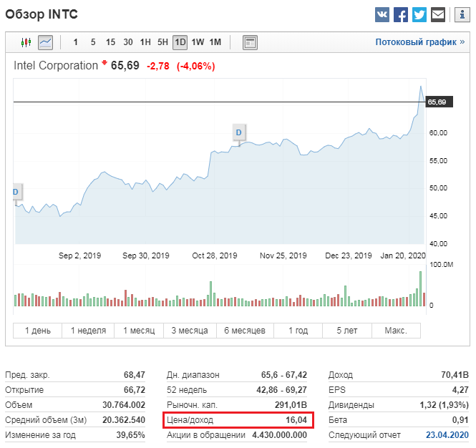Show the 1 неделя range
476x448 pixels.
[88, 331]
